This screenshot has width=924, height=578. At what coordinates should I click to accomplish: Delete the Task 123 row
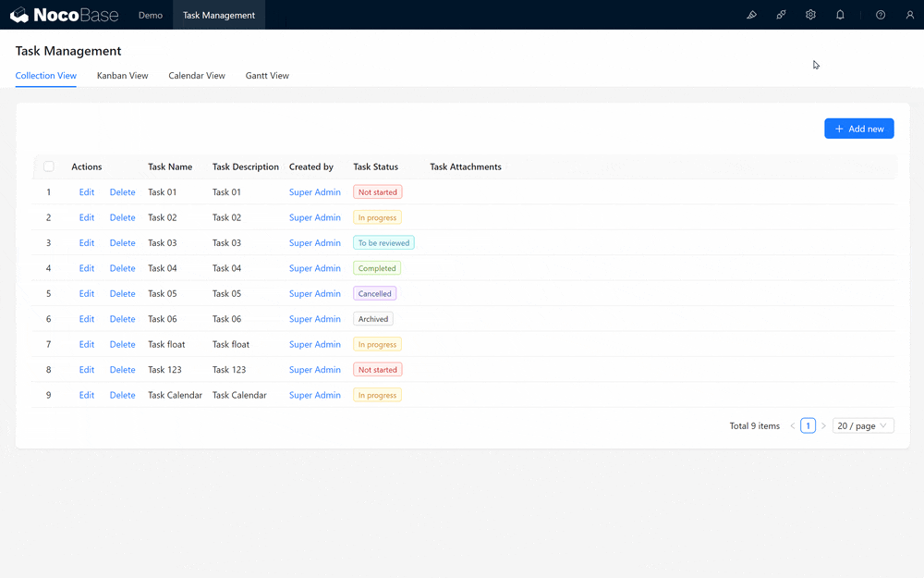123,370
